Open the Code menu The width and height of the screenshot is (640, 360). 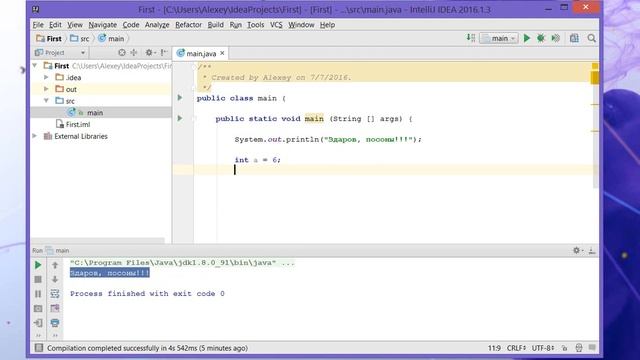coord(131,25)
